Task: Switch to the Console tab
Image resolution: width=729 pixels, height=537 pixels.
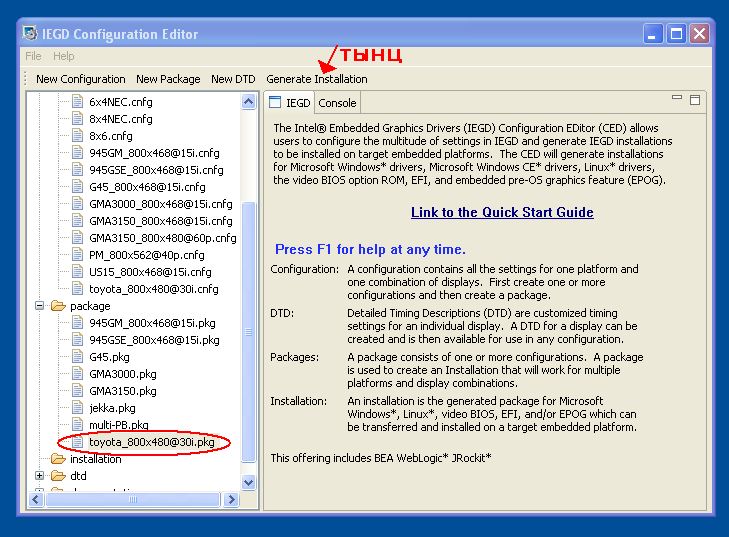Action: pos(337,103)
